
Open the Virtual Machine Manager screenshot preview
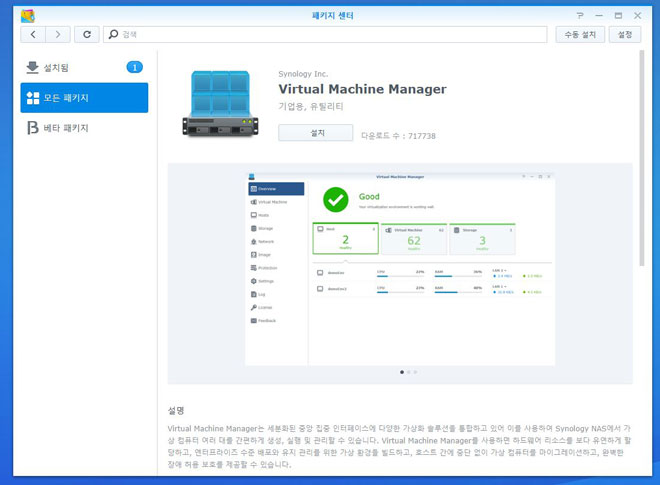pos(400,269)
